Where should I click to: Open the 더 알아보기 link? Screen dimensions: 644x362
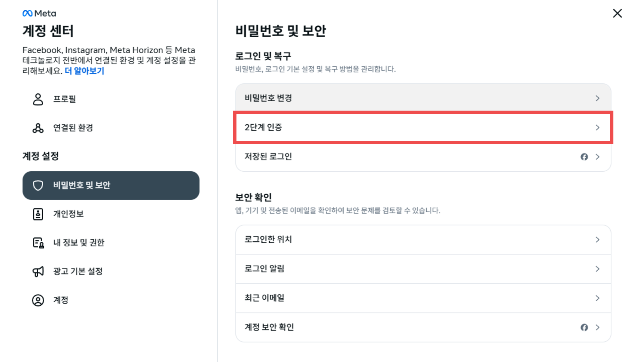[x=85, y=71]
